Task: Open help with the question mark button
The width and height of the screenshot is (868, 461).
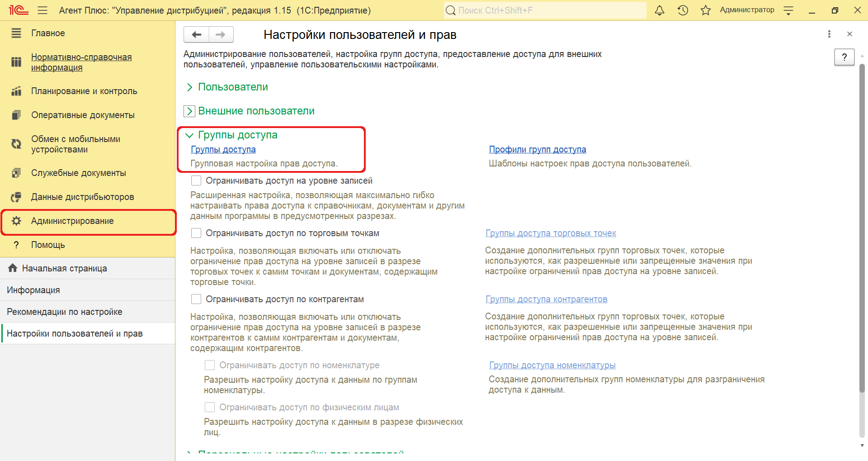Action: [x=844, y=57]
